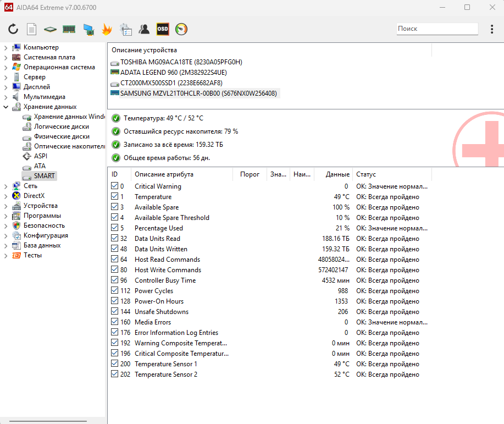Expand the Компьютер tree node

[5, 48]
